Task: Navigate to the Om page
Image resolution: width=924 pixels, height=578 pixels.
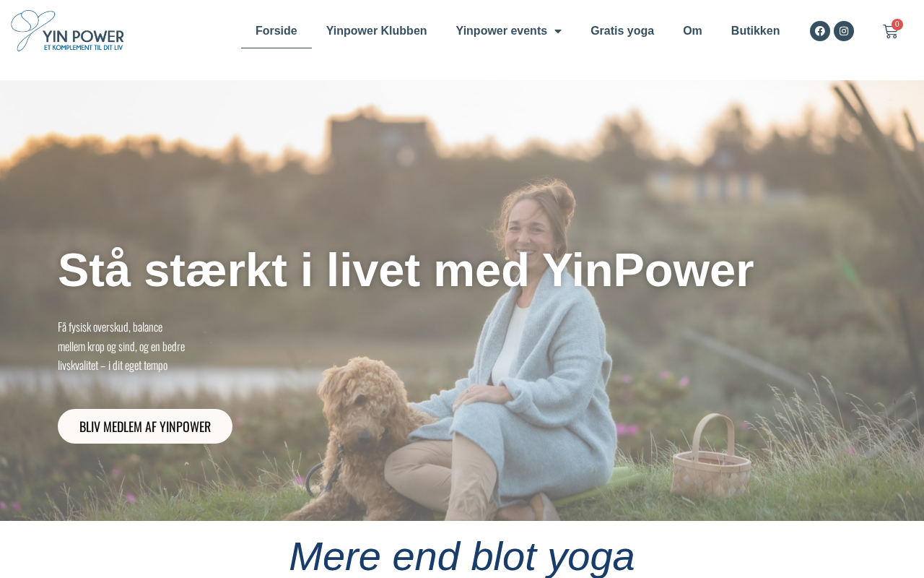Action: [692, 31]
